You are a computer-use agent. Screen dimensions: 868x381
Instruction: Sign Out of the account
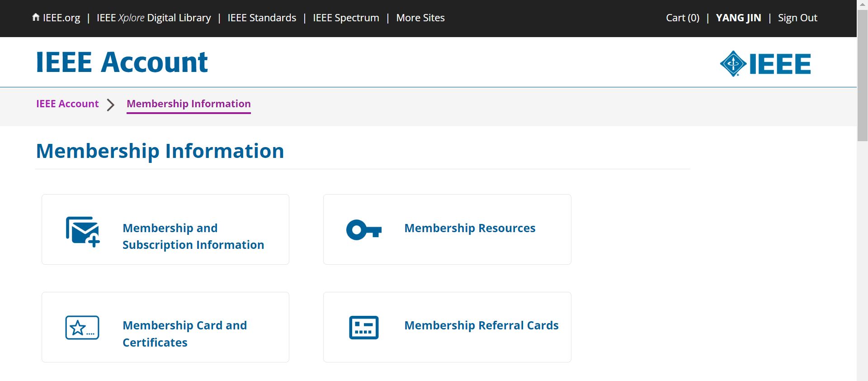coord(797,18)
